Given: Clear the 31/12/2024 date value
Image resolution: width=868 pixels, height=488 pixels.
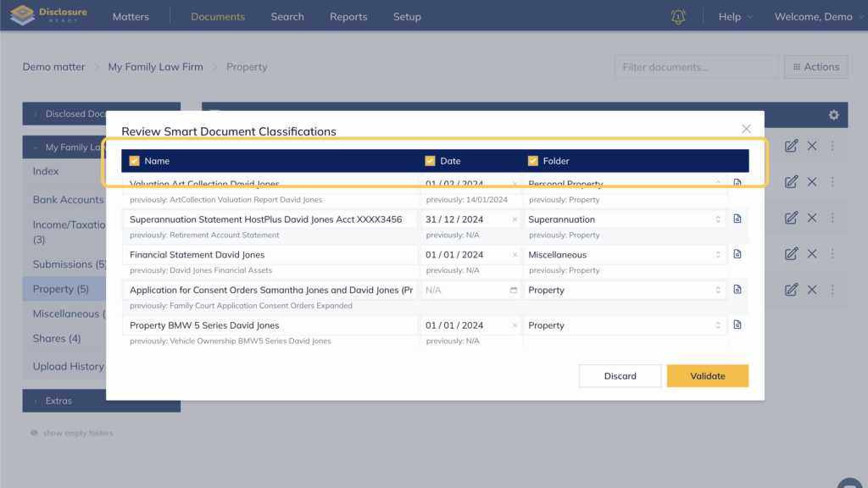Looking at the screenshot, I should pos(515,219).
